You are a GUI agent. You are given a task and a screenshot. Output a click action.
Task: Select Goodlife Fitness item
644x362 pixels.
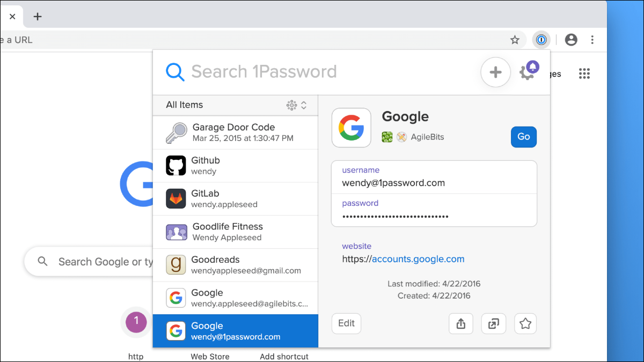(x=236, y=232)
